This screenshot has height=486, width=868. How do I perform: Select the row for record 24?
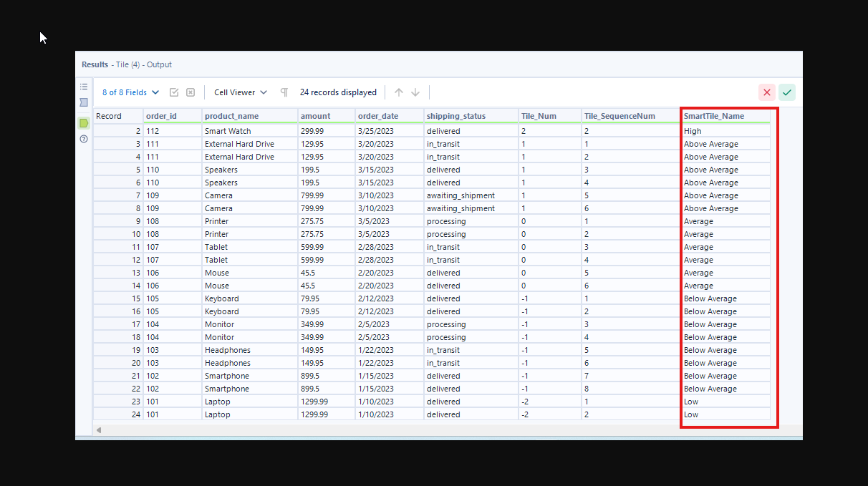tap(117, 414)
